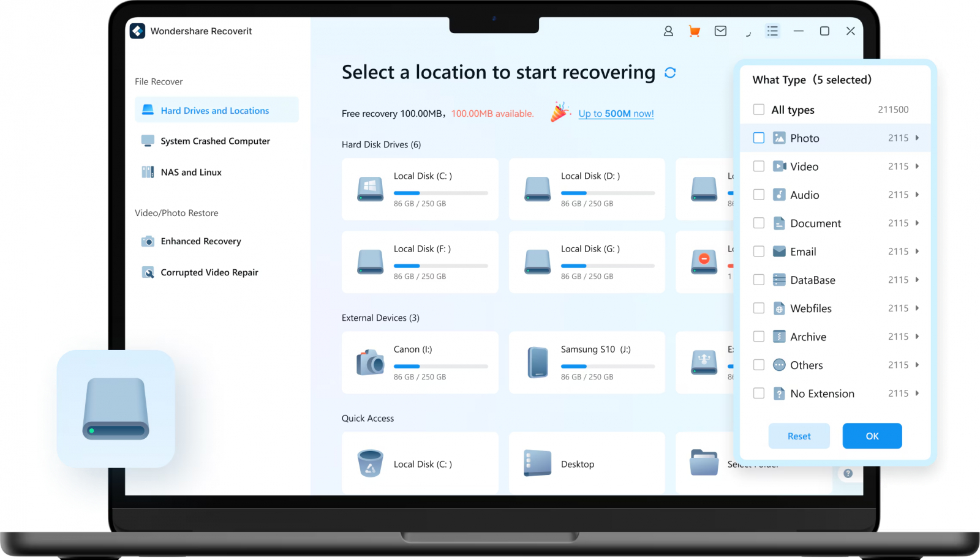Open the shopping cart icon
Image resolution: width=980 pixels, height=560 pixels.
tap(694, 31)
